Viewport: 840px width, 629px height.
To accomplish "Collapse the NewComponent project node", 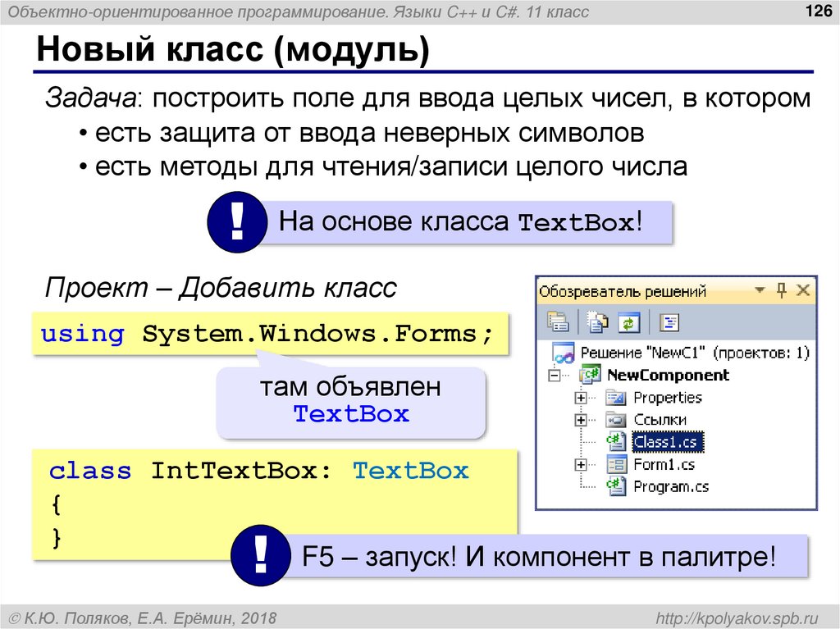I will (x=555, y=375).
